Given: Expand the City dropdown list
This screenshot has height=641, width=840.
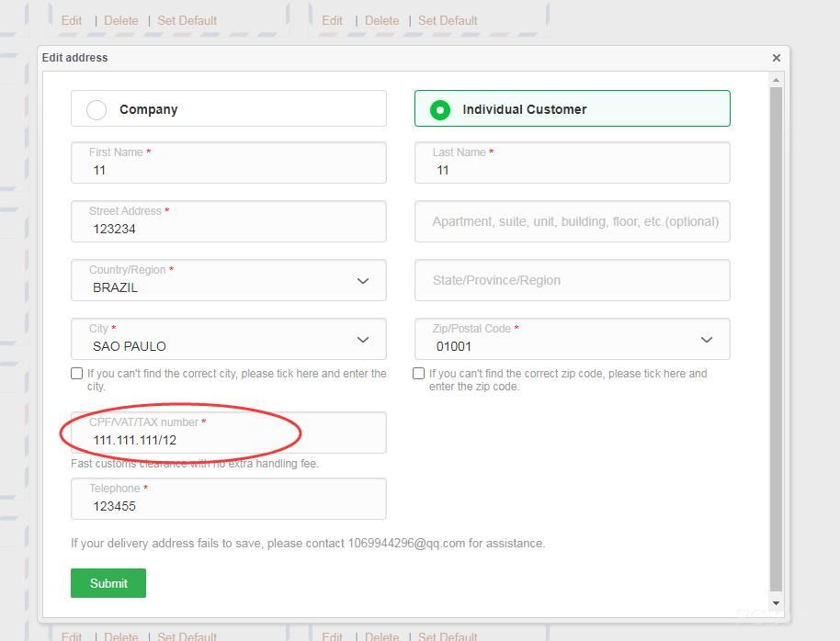Looking at the screenshot, I should tap(362, 340).
